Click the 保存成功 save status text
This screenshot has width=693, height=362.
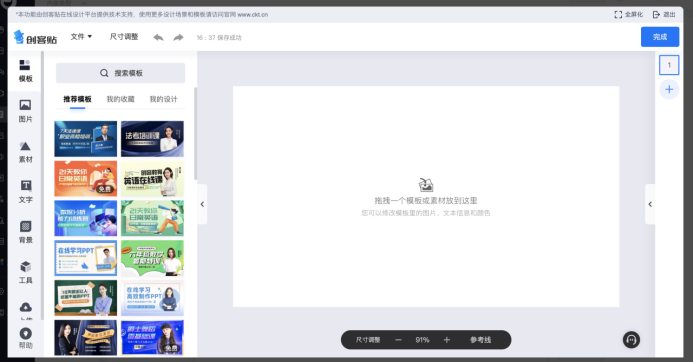[x=229, y=38]
